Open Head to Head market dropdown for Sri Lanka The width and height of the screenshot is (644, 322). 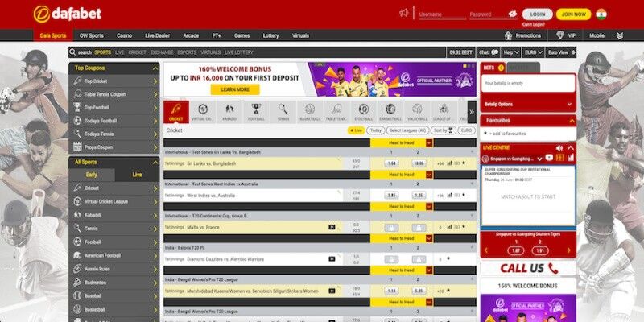point(429,143)
